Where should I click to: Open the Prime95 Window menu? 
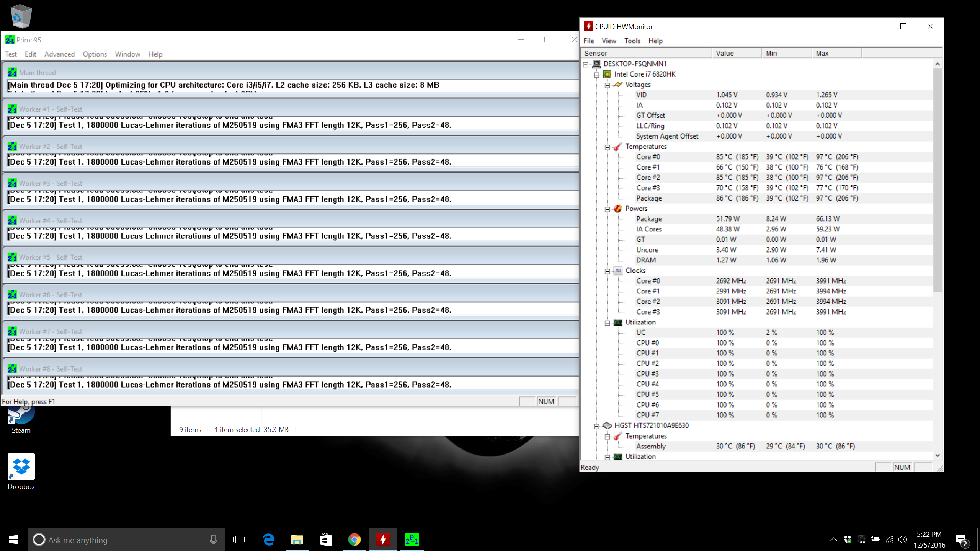coord(127,54)
